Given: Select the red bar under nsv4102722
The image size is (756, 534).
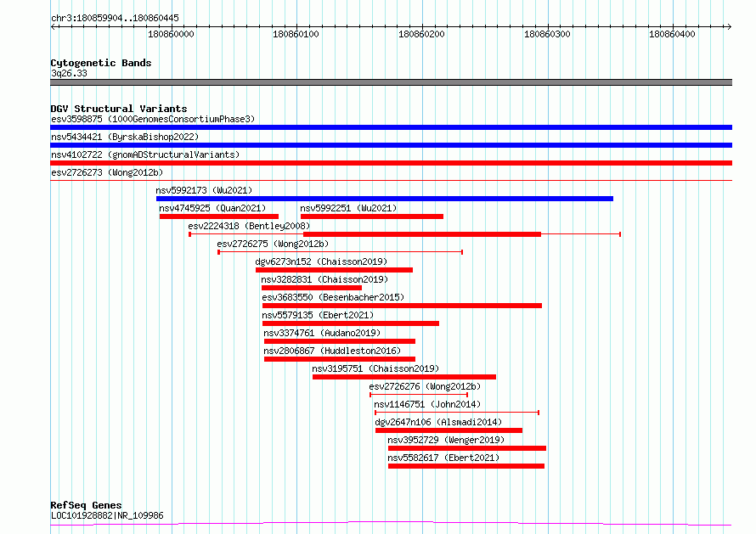Looking at the screenshot, I should [391, 163].
